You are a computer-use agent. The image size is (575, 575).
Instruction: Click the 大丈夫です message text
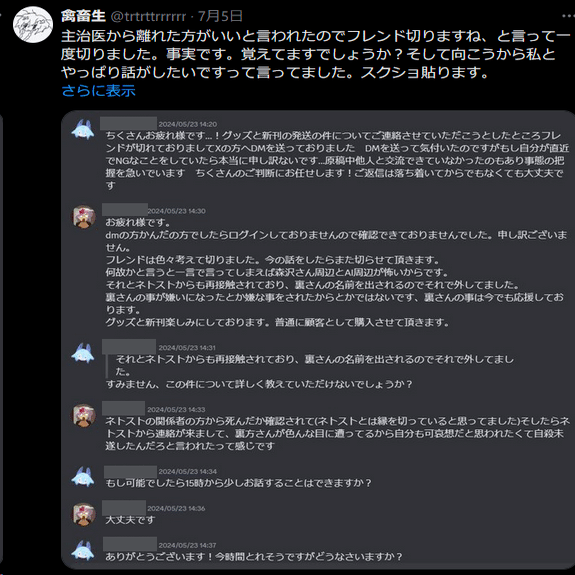[x=130, y=520]
